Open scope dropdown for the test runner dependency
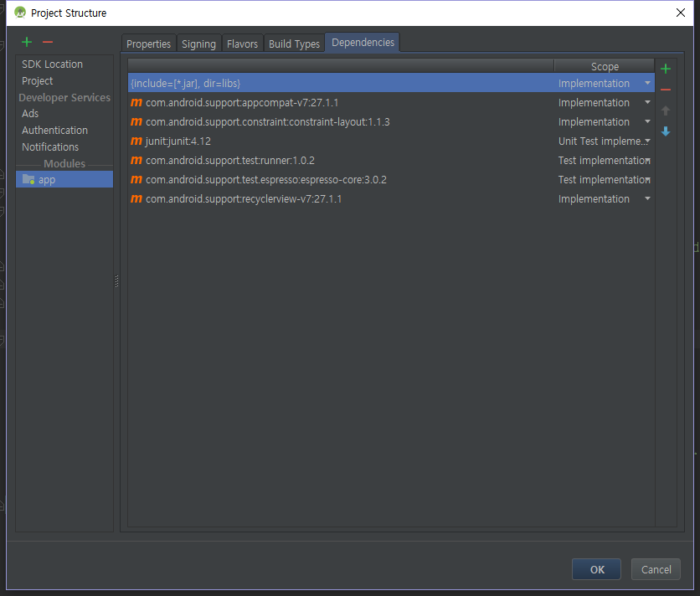Screen dimensions: 700x596 point(648,160)
